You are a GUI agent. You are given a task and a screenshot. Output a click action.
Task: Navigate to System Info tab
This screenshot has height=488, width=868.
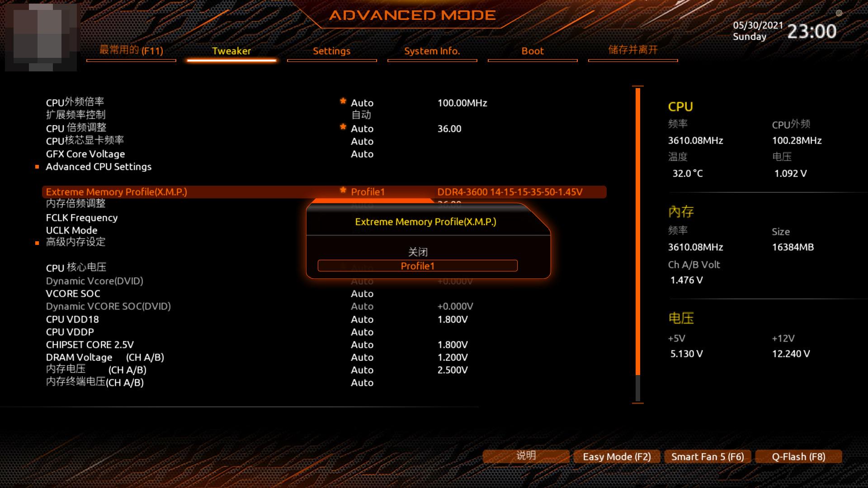pos(432,51)
